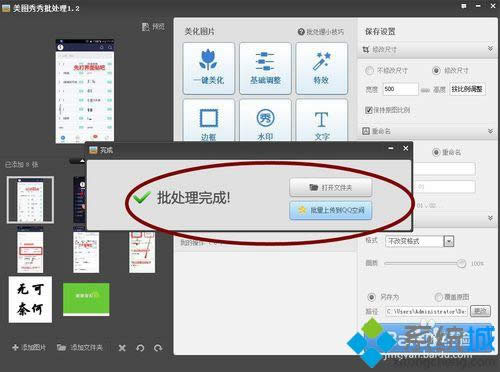Screen dimensions: 500x372
Task: Click the large preview image
Action: point(85,91)
